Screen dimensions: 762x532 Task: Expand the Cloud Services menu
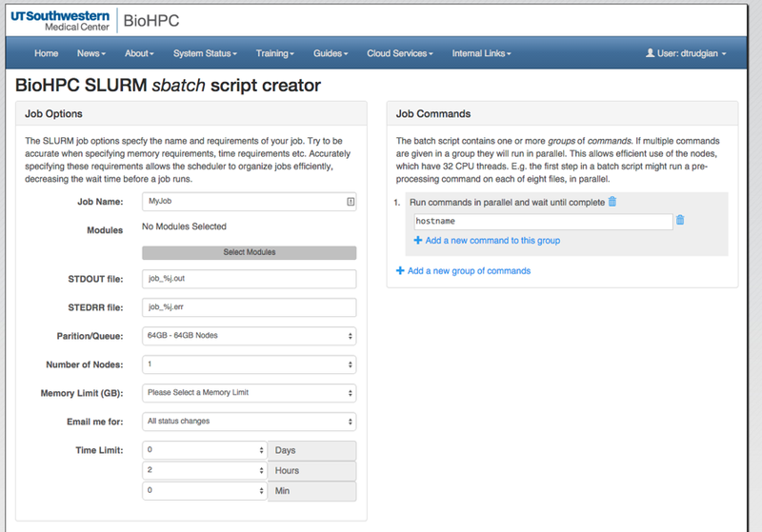coord(400,53)
